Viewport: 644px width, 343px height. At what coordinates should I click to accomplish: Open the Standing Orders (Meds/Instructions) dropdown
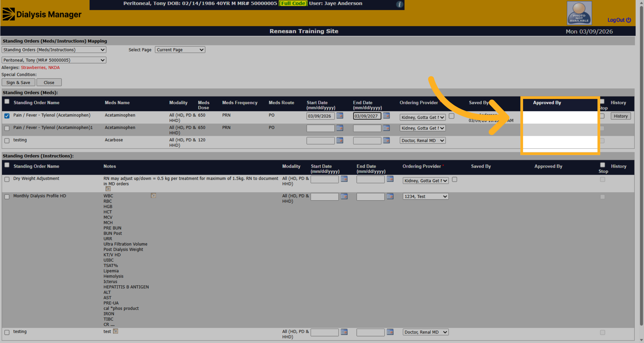pos(54,50)
